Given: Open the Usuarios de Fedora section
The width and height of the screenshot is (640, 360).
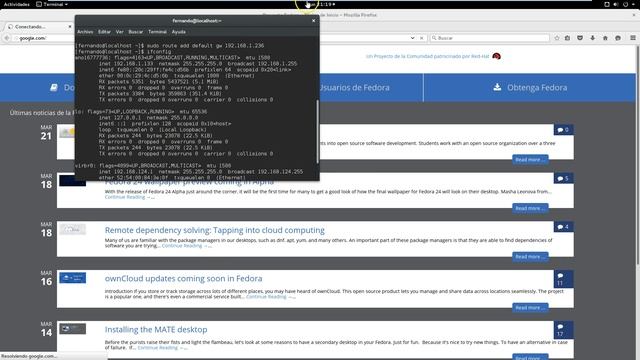Looking at the screenshot, I should click(x=353, y=87).
